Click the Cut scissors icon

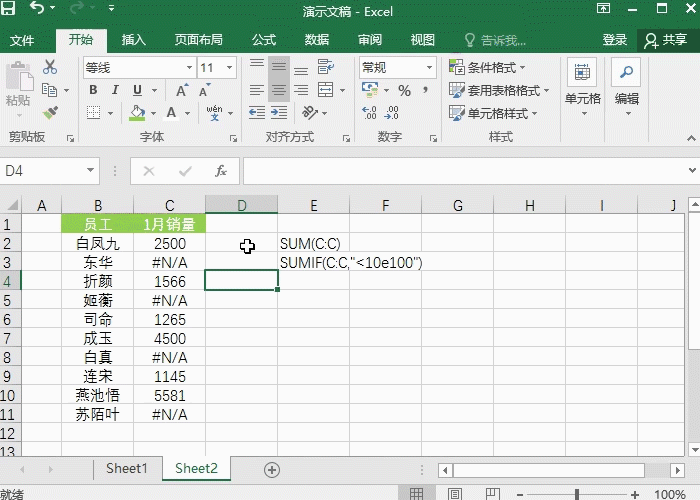coord(50,67)
